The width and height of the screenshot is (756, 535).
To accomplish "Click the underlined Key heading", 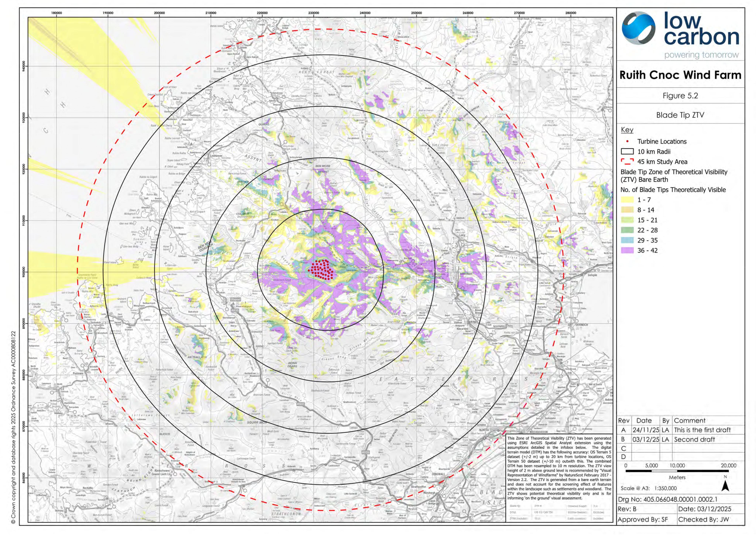I will (x=627, y=130).
